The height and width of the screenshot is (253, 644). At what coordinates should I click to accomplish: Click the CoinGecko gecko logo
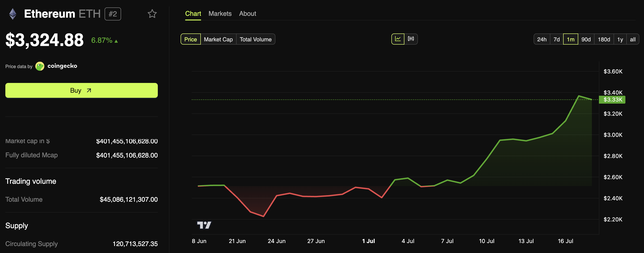[x=40, y=66]
